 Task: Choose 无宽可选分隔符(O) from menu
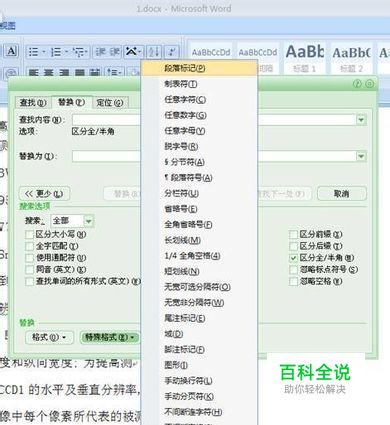[x=199, y=287]
